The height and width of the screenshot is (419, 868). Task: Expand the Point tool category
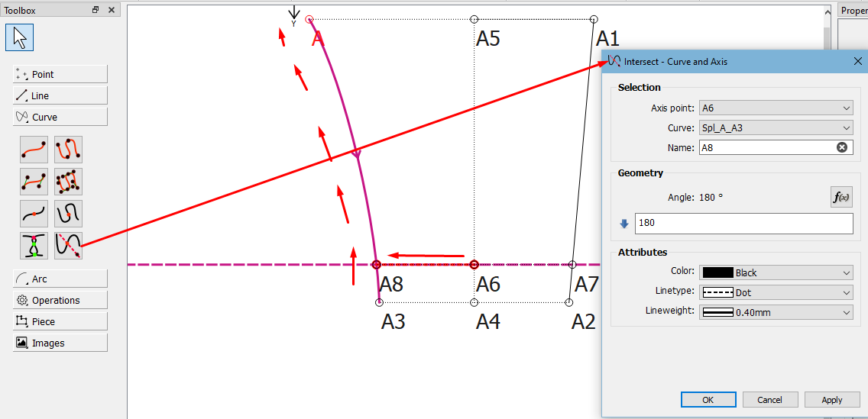pyautogui.click(x=60, y=74)
